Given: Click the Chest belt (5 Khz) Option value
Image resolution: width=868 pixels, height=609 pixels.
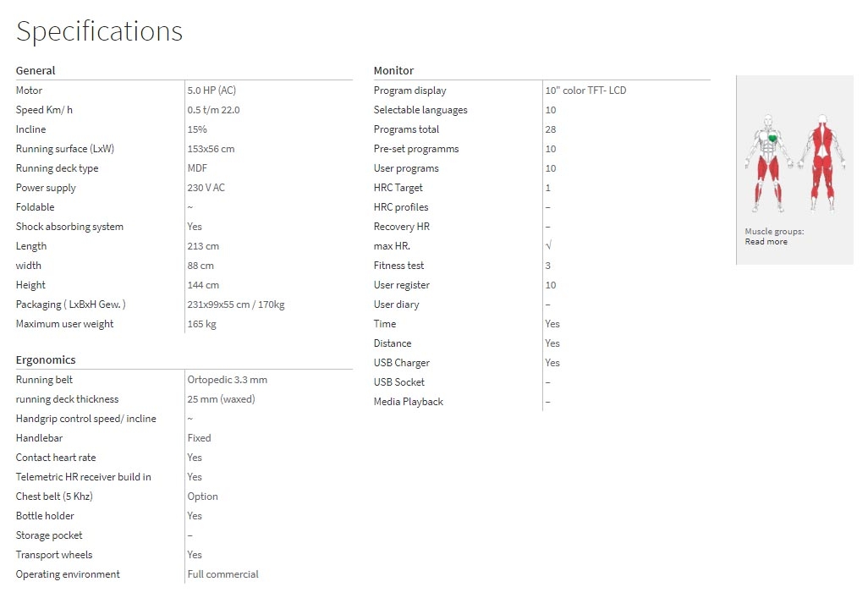Looking at the screenshot, I should click(x=202, y=497).
